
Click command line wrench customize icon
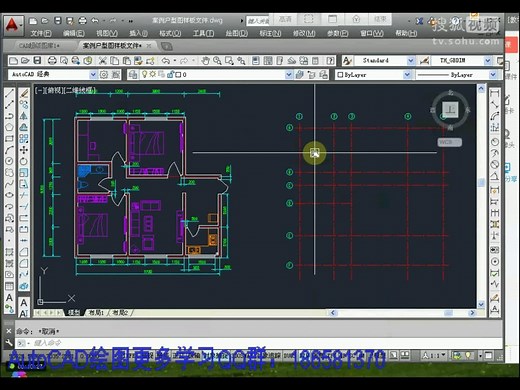9,343
